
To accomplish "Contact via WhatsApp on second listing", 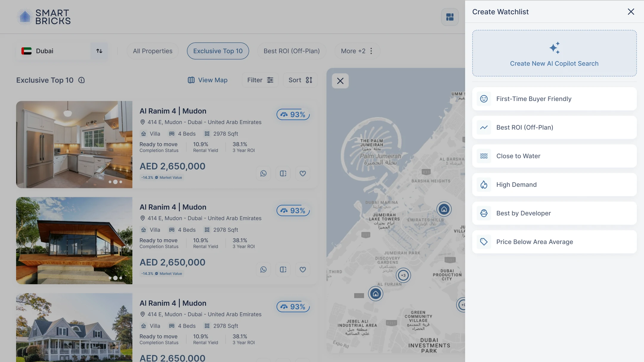I will point(263,270).
